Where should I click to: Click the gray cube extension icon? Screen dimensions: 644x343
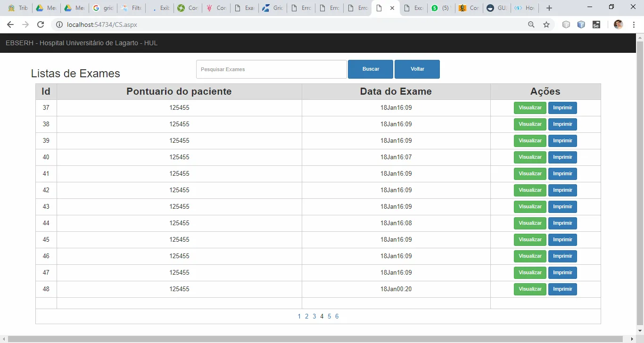pyautogui.click(x=566, y=24)
